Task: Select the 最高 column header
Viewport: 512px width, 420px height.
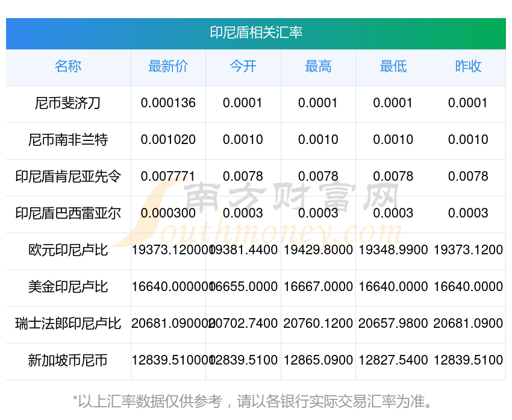Action: 318,67
